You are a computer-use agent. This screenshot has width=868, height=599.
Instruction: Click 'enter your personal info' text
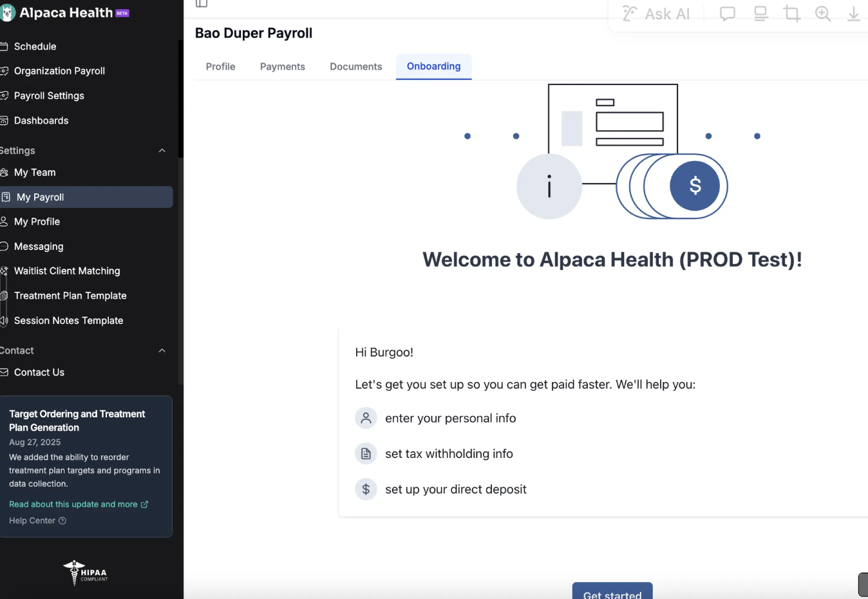(451, 419)
